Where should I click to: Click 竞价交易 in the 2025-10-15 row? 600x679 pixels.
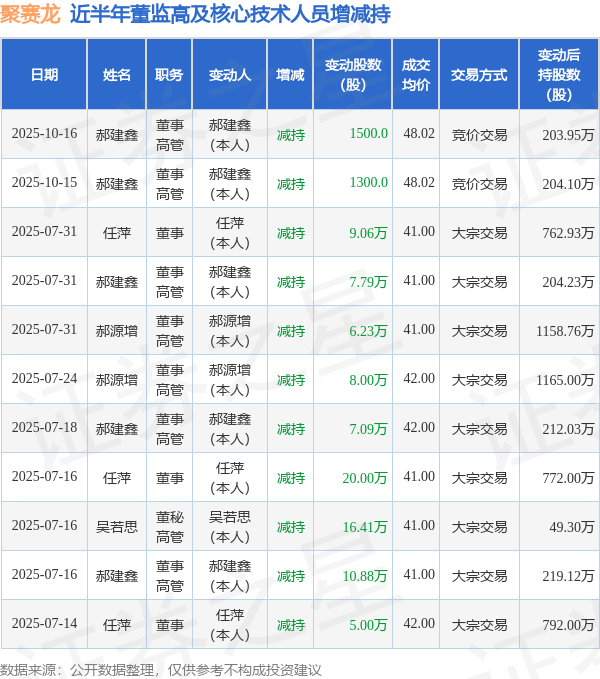coord(479,184)
